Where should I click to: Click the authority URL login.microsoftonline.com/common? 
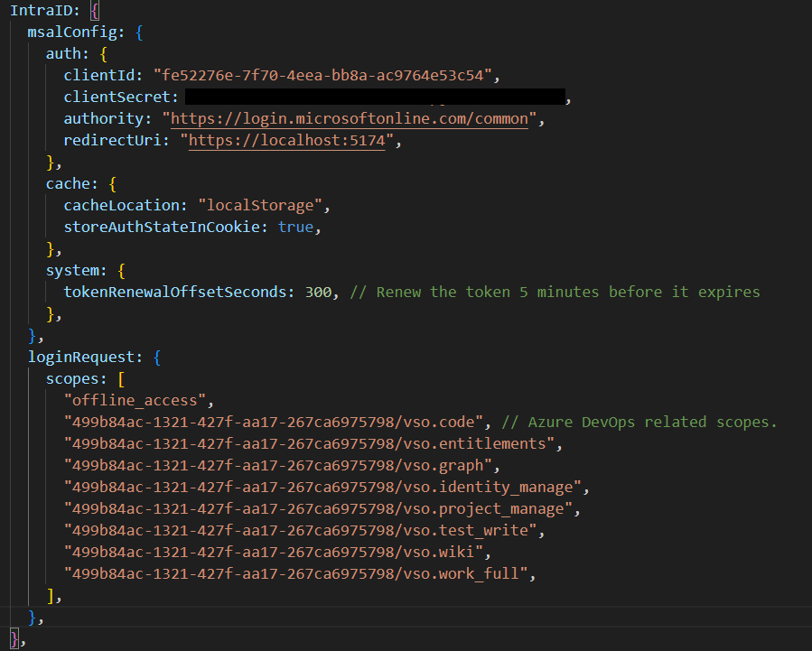[x=349, y=119]
